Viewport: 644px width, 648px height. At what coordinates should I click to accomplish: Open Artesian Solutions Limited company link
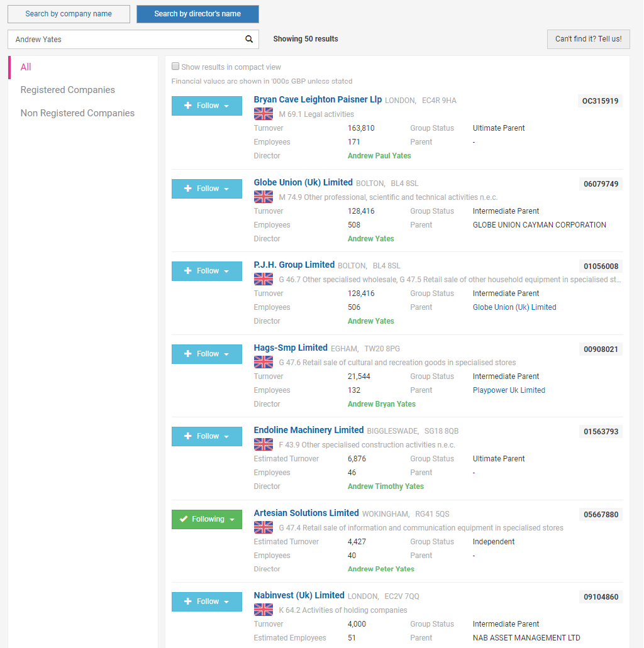(x=306, y=513)
